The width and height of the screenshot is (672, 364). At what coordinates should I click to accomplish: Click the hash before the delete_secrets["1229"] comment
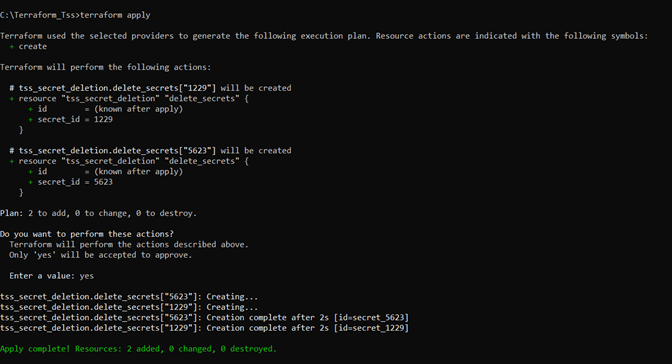(x=12, y=88)
